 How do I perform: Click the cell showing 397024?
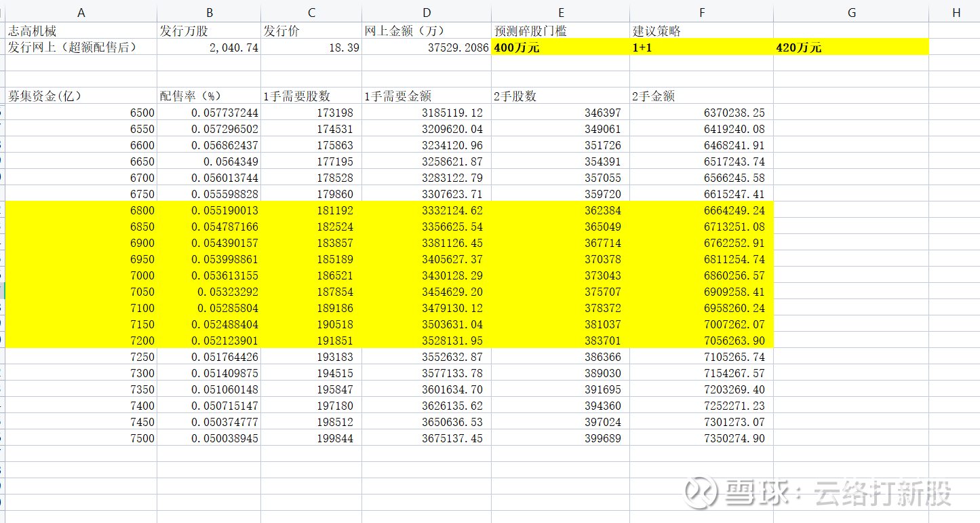(561, 422)
